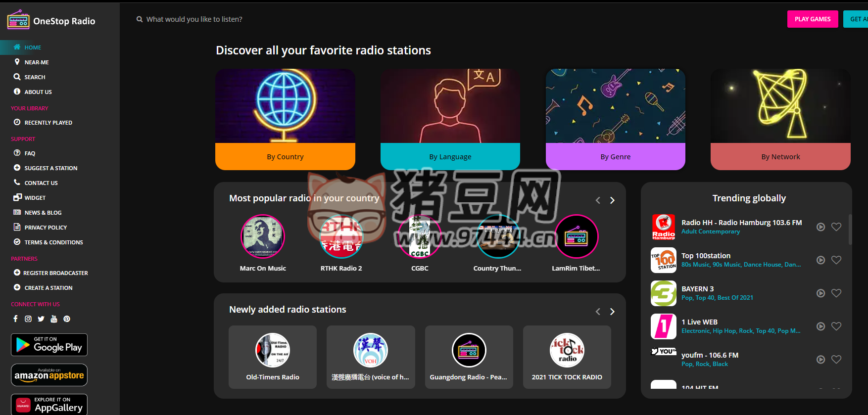Play Radio HH - Radio Hamburg station
This screenshot has height=415, width=868.
(820, 227)
